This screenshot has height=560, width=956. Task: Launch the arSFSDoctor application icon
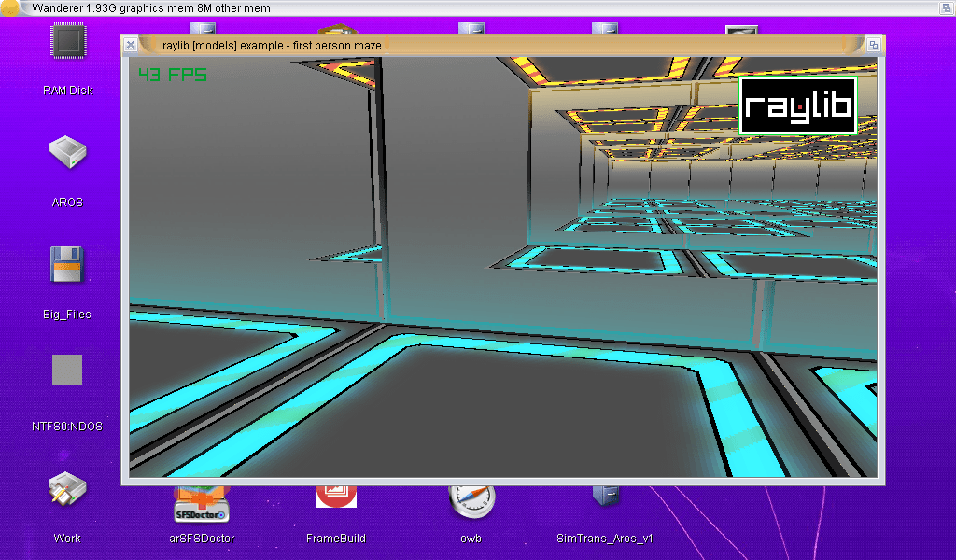202,504
